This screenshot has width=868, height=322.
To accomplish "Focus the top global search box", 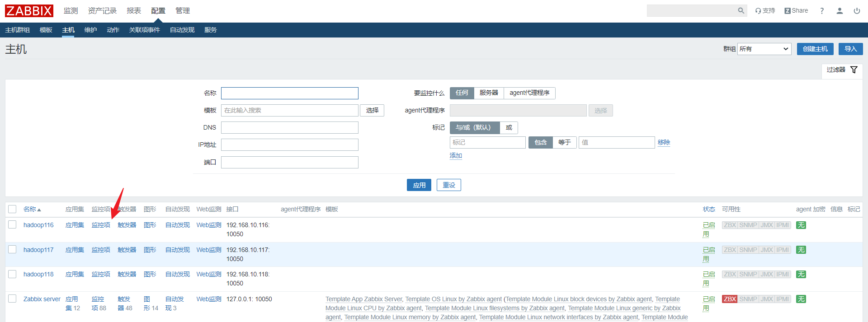I will point(692,10).
